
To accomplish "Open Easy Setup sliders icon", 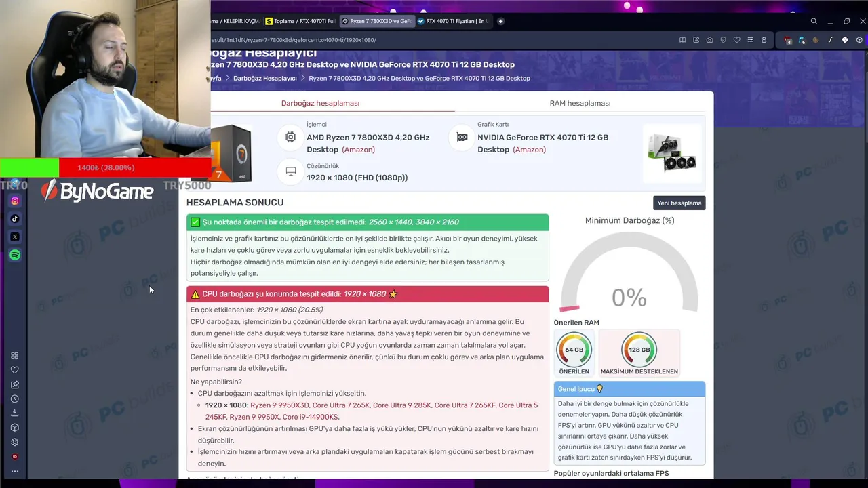I will pyautogui.click(x=750, y=40).
